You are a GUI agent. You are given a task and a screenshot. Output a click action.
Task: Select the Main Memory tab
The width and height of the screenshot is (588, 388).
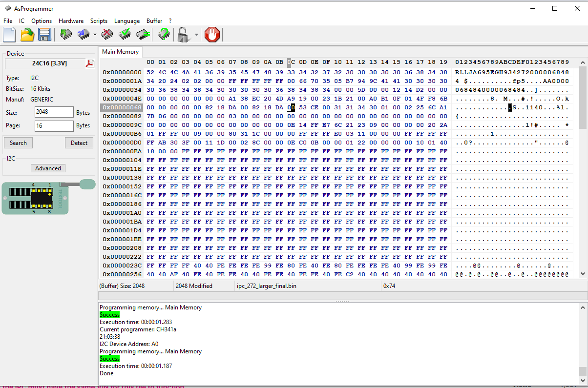pos(120,52)
